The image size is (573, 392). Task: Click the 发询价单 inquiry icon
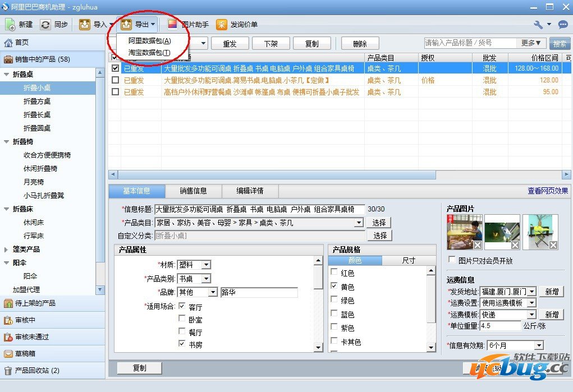pyautogui.click(x=221, y=25)
